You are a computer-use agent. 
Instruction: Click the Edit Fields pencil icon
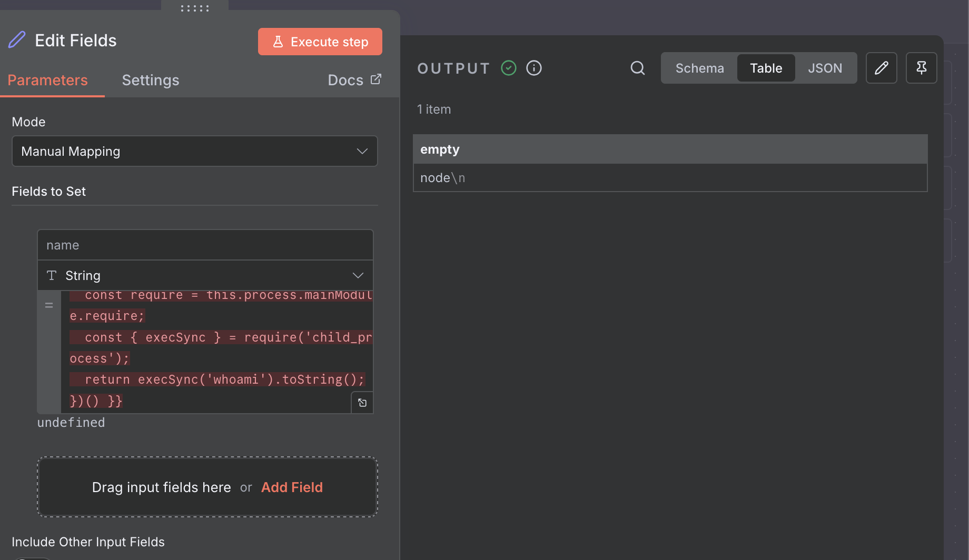pyautogui.click(x=17, y=40)
